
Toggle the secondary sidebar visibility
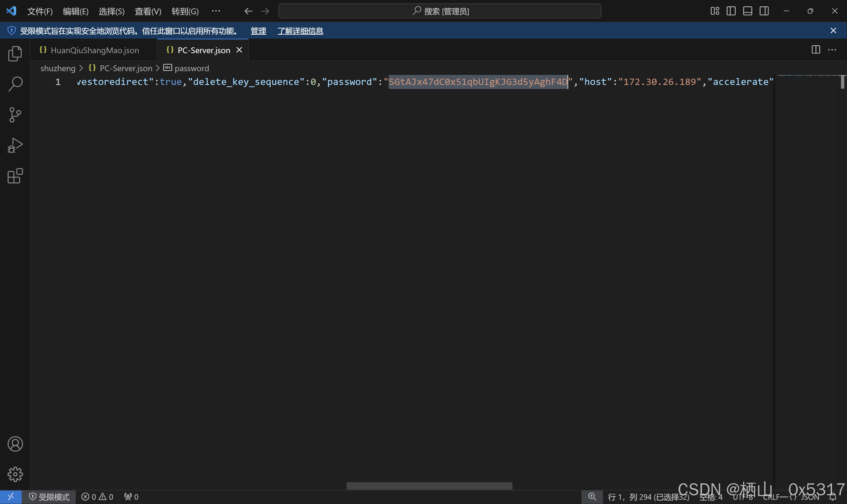[764, 11]
